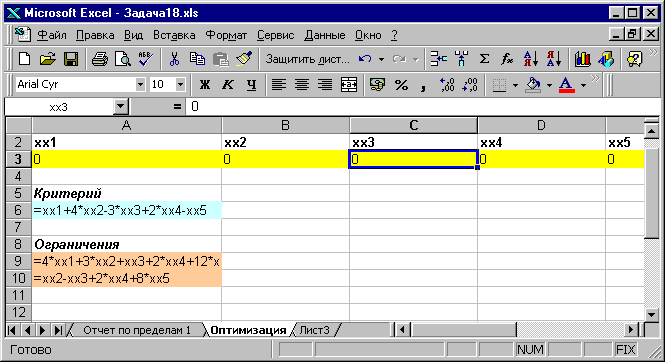Open Office Assistant help icon

634,59
